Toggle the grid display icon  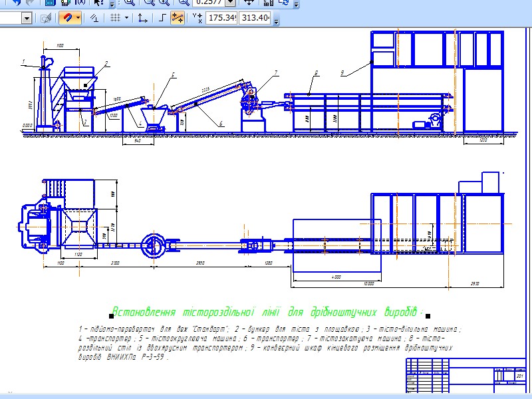tap(116, 18)
